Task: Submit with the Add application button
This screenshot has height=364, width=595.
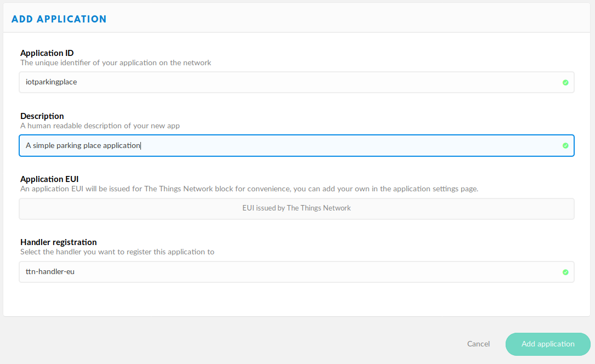Action: click(548, 344)
